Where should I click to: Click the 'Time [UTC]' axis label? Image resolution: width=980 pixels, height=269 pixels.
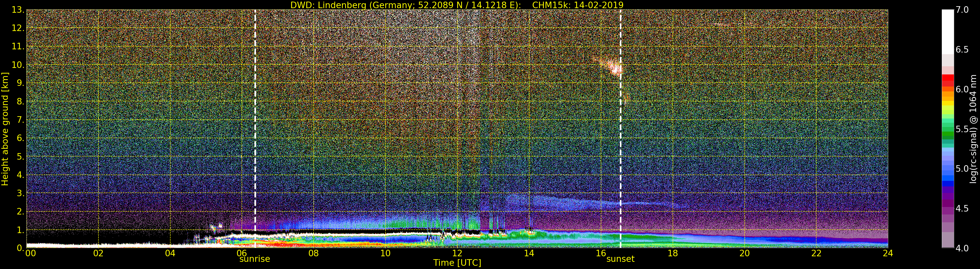(457, 263)
